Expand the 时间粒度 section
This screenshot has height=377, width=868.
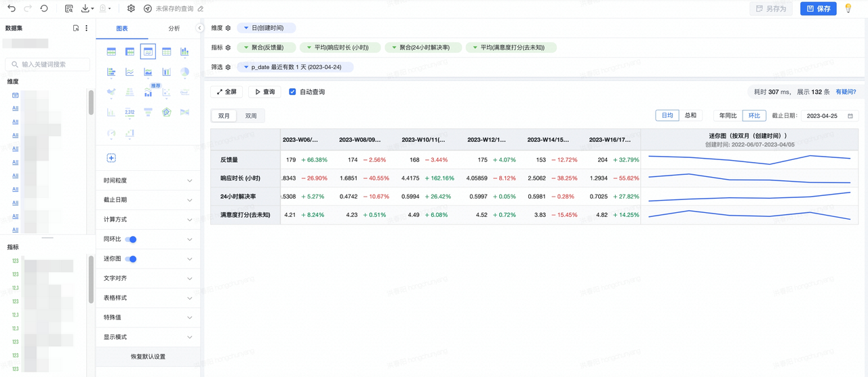148,181
